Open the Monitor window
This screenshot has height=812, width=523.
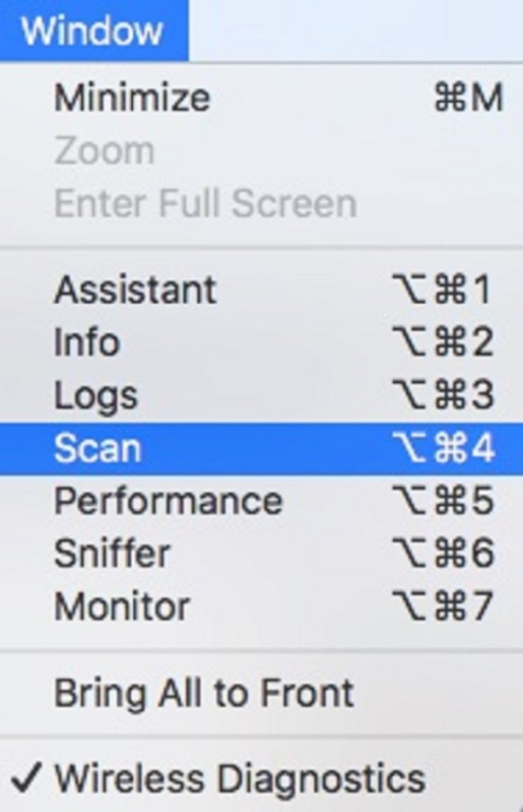tap(121, 607)
